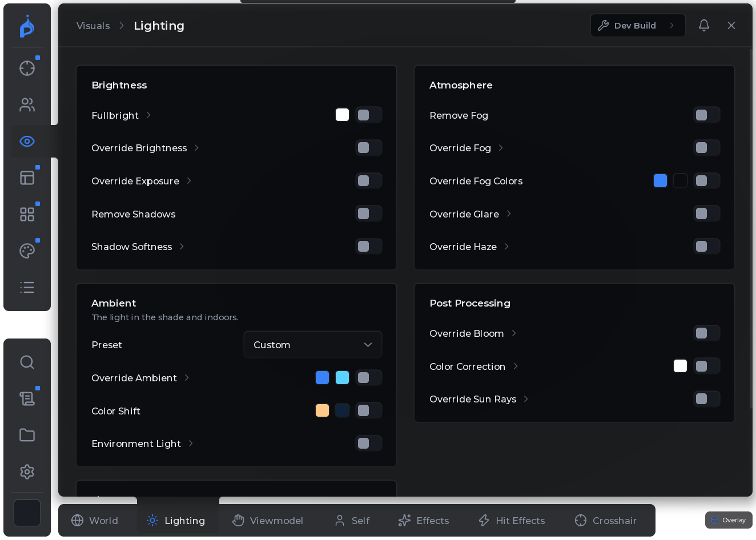This screenshot has width=756, height=540.
Task: Switch to the Crosshair tab
Action: 606,521
